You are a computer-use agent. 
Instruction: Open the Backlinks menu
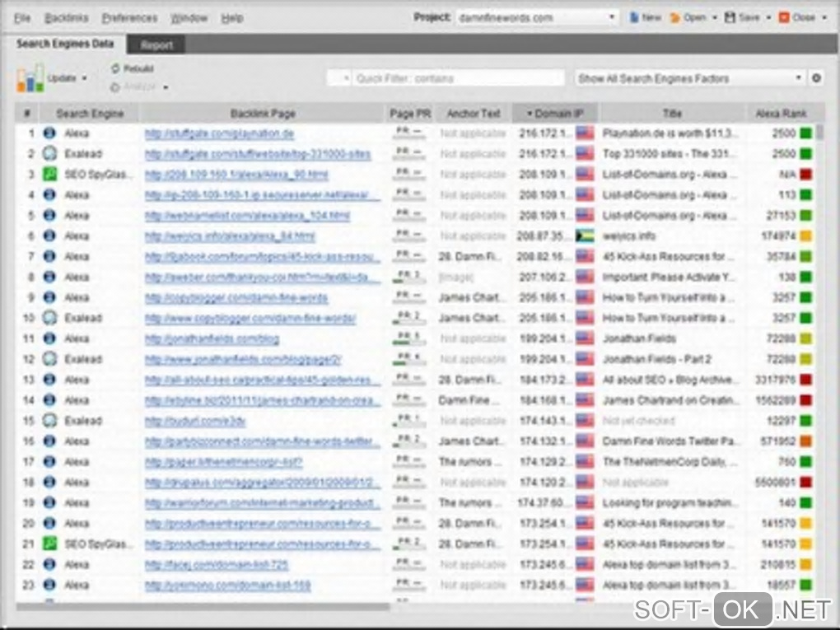(x=66, y=18)
